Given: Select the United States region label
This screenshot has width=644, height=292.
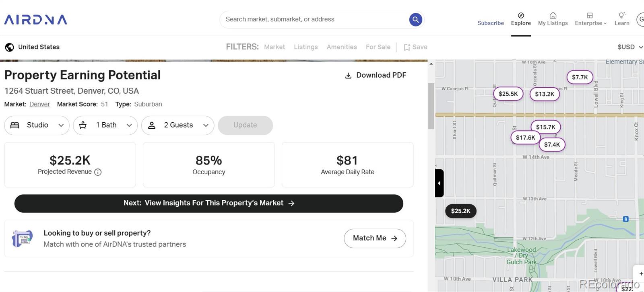Looking at the screenshot, I should click(x=39, y=47).
